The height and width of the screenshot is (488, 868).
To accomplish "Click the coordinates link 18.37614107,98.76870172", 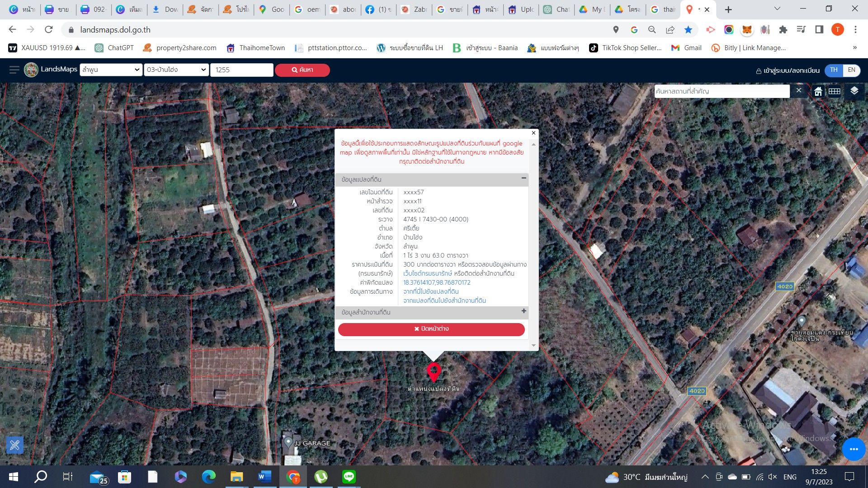I will pos(437,282).
